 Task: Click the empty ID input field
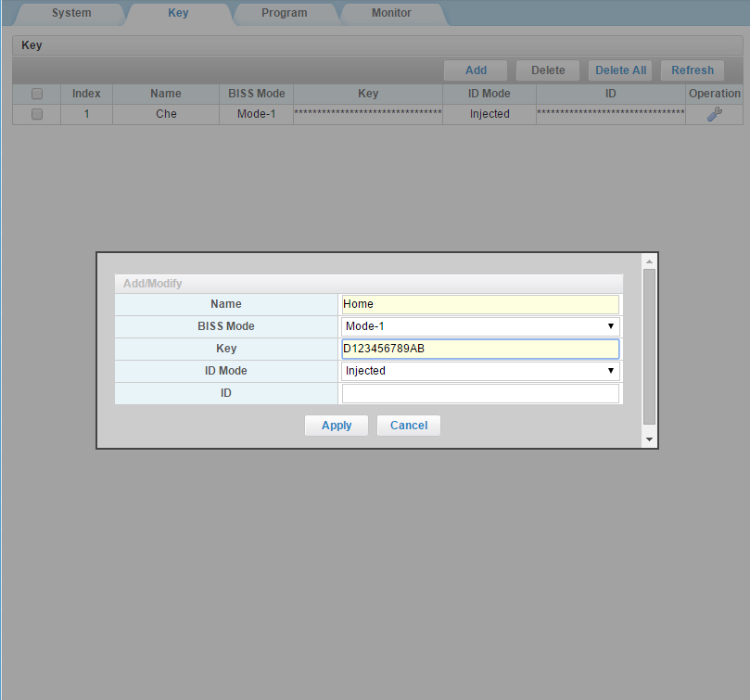(480, 393)
